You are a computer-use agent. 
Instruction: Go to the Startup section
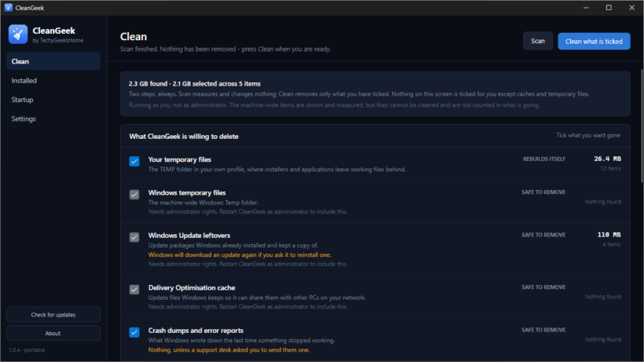[x=53, y=100]
